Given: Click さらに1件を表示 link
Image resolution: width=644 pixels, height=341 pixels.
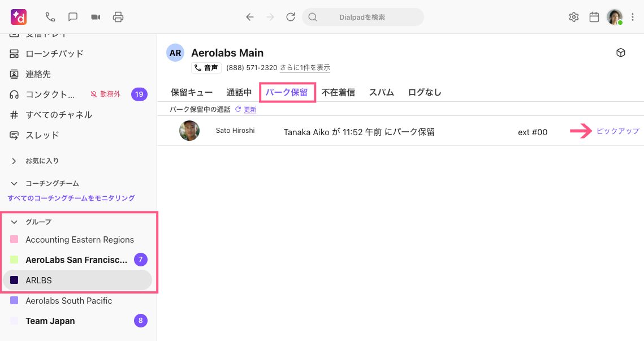Looking at the screenshot, I should [x=305, y=68].
